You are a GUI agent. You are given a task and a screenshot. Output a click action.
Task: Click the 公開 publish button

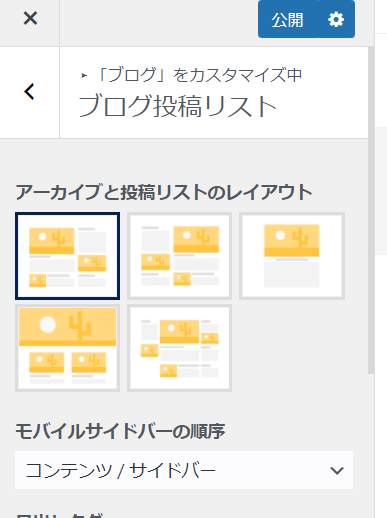[x=287, y=19]
